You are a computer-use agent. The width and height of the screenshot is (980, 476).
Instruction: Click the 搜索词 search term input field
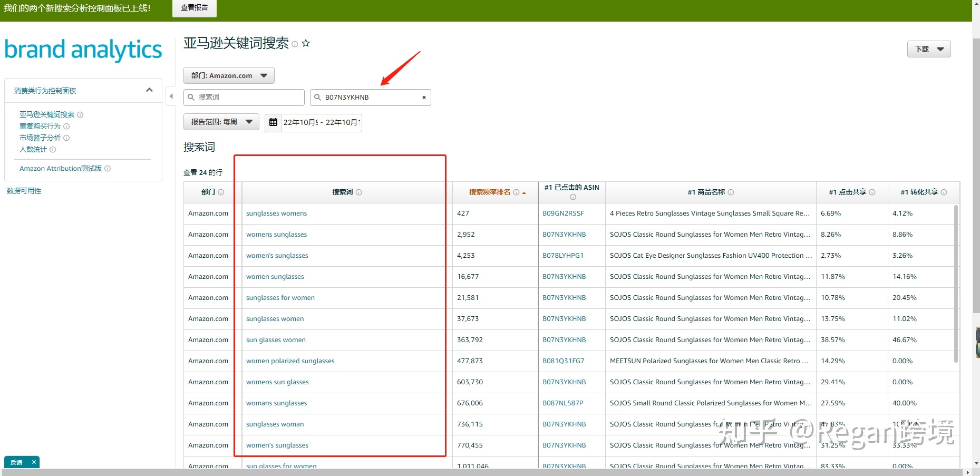pyautogui.click(x=249, y=98)
